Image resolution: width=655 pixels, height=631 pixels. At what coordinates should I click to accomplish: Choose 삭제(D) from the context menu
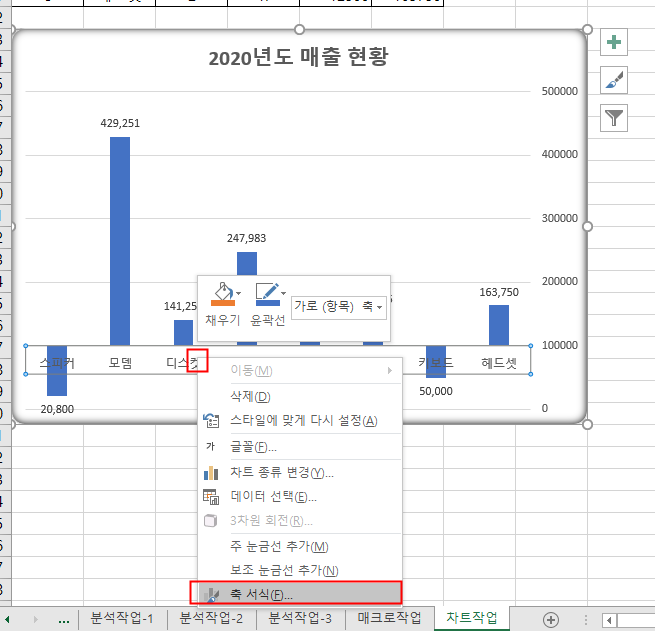(300, 396)
